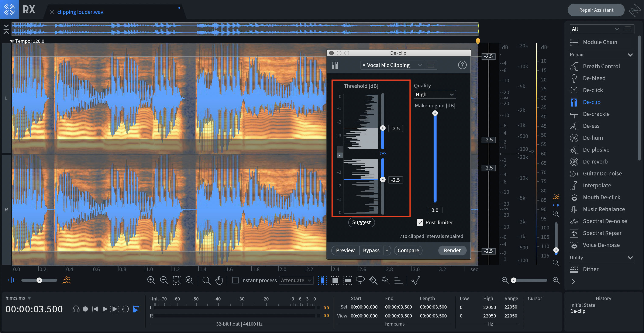Collapse the waveform overview strip
644x333 pixels.
(x=6, y=29)
